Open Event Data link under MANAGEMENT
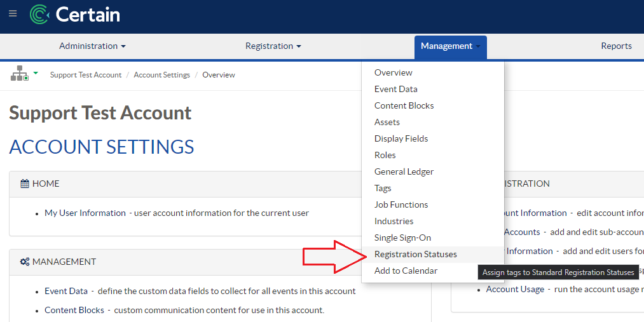This screenshot has width=644, height=322. coord(66,292)
